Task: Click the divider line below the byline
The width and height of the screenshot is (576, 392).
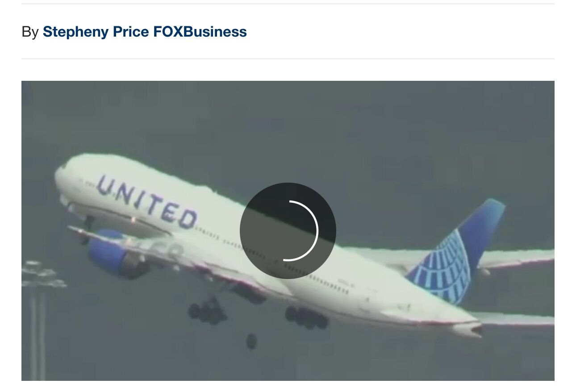Action: coord(288,58)
